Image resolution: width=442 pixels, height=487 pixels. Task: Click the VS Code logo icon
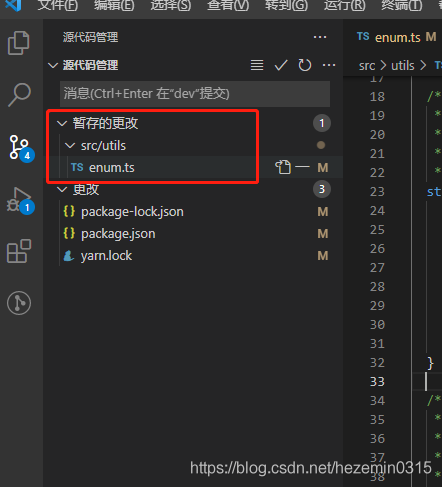[13, 5]
